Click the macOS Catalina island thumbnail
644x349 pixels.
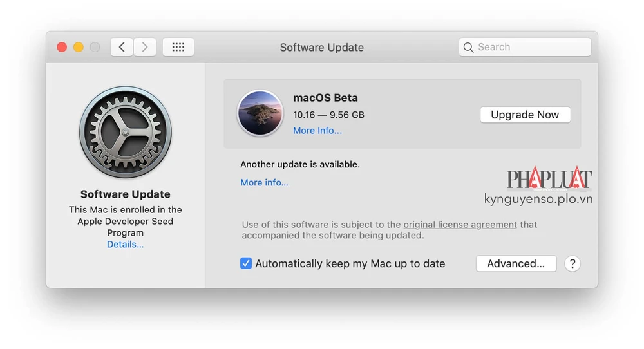(260, 113)
